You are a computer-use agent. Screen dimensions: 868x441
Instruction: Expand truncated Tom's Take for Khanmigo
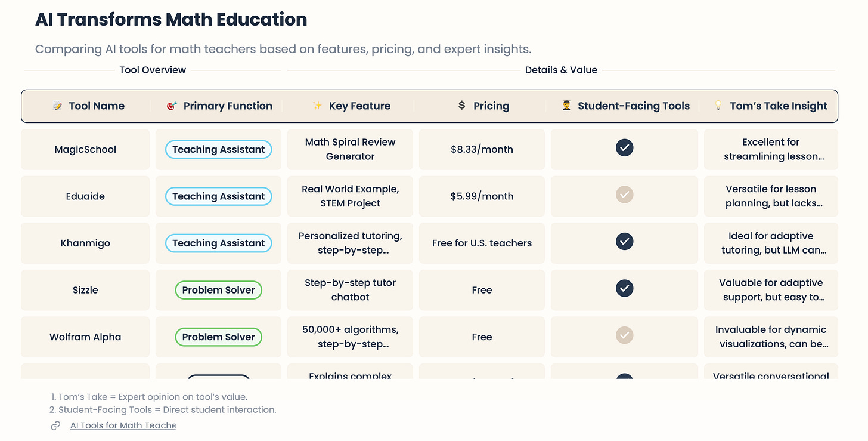pyautogui.click(x=770, y=243)
